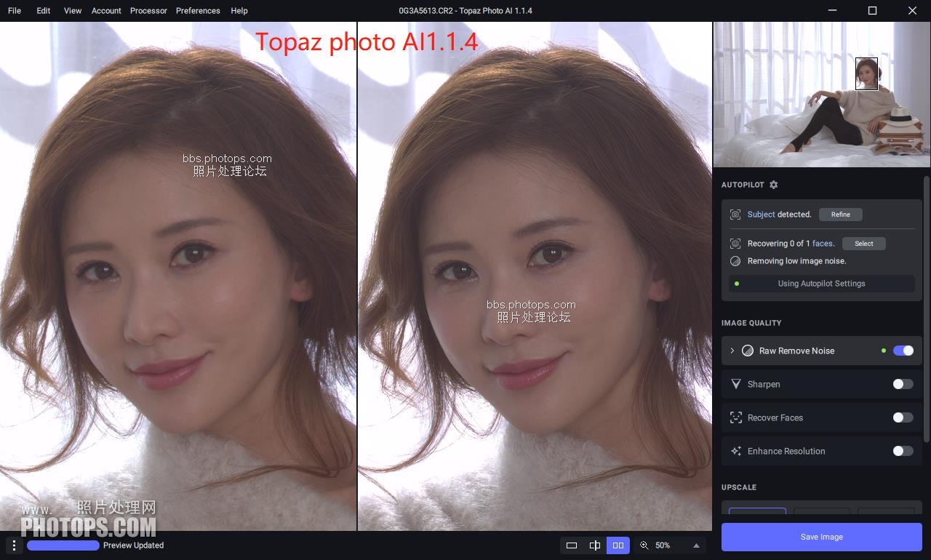Click the Raw Remove Noise icon
The image size is (931, 560).
click(x=747, y=351)
